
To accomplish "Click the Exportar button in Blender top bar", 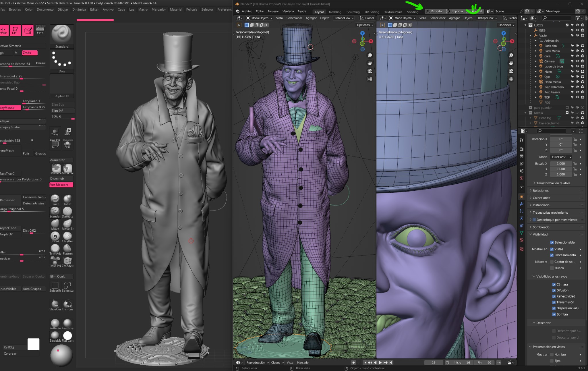I will click(435, 11).
